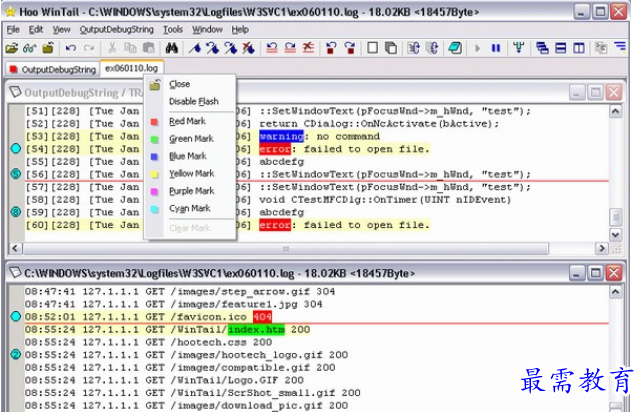Tile windows vertically via toolbar icon
The width and height of the screenshot is (642, 412).
579,48
